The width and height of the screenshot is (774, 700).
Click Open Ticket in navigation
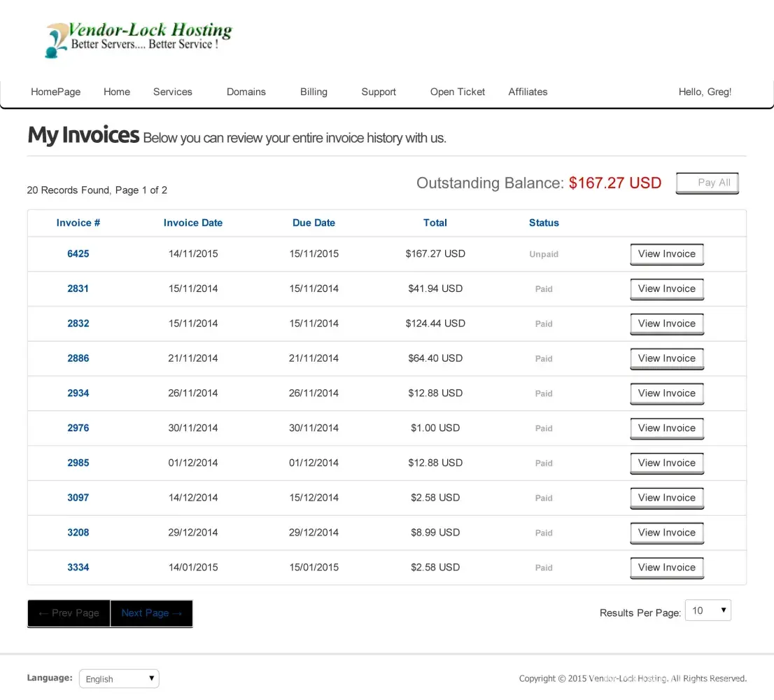[x=457, y=92]
